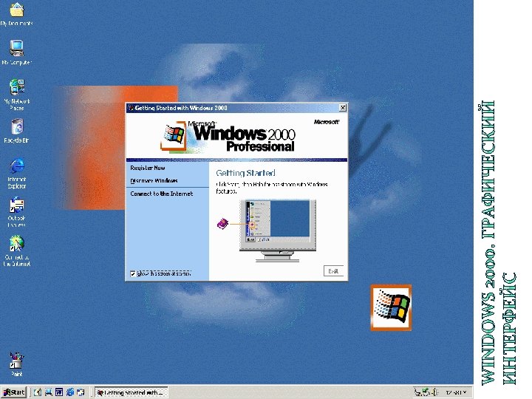Open the My Documents desktop icon
532x399 pixels.
tap(16, 13)
